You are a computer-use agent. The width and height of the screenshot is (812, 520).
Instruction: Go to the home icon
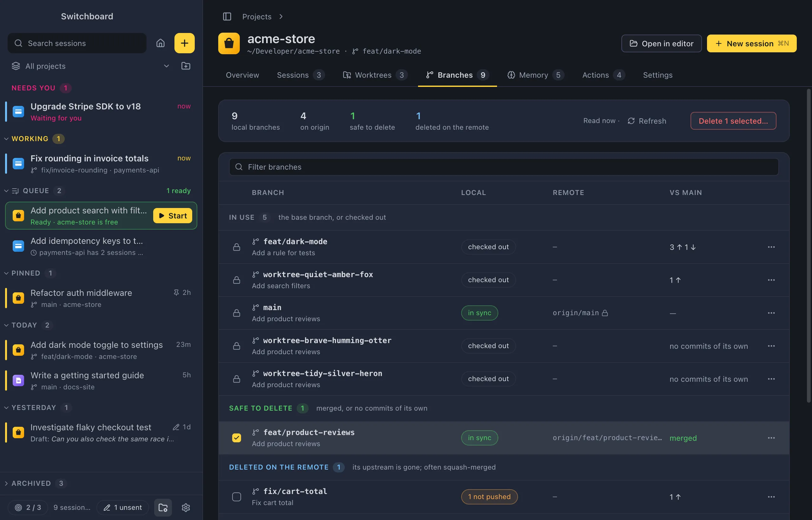pyautogui.click(x=160, y=43)
